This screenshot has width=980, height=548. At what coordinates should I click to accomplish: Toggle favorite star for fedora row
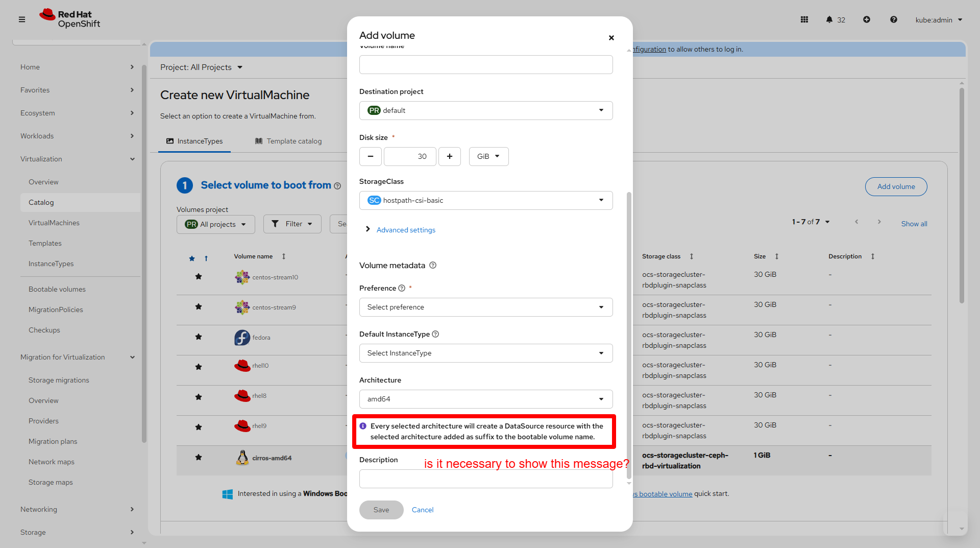pos(199,337)
